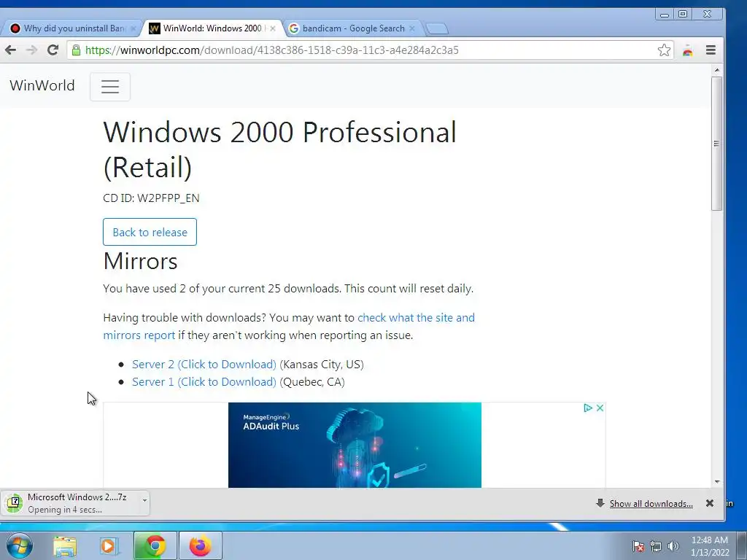Screen dimensions: 747x560
Task: Open Windows Explorer from taskbar
Action: click(x=65, y=546)
